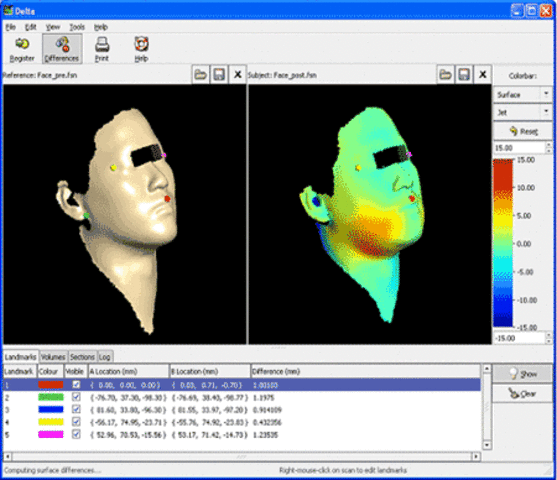Open the Tools menu
The width and height of the screenshot is (557, 480).
(x=77, y=27)
